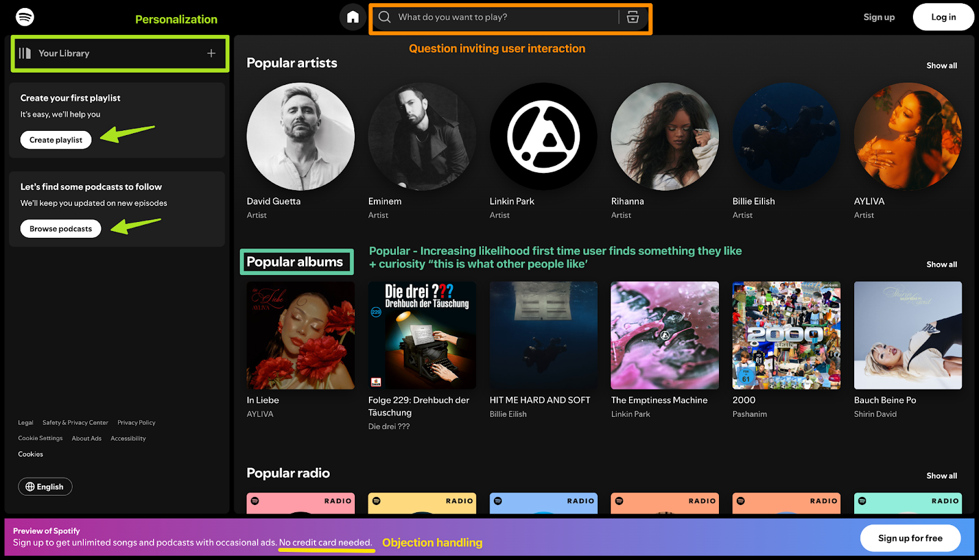
Task: Show all Popular albums
Action: 941,264
